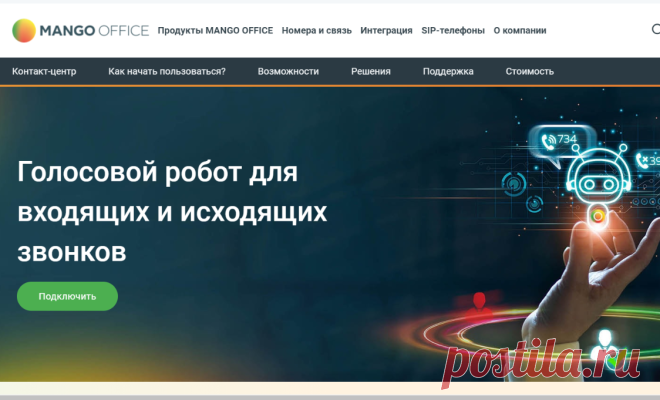Open the Стоимость pricing link

[x=530, y=71]
